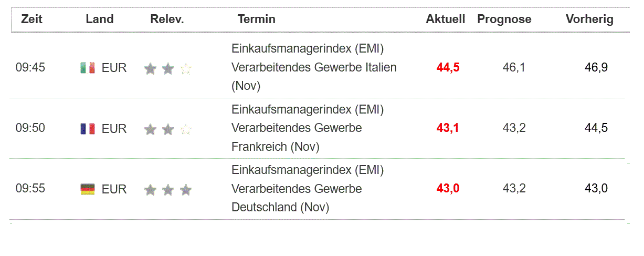Click the French flag icon
Viewport: 644px width, 256px height.
87,128
